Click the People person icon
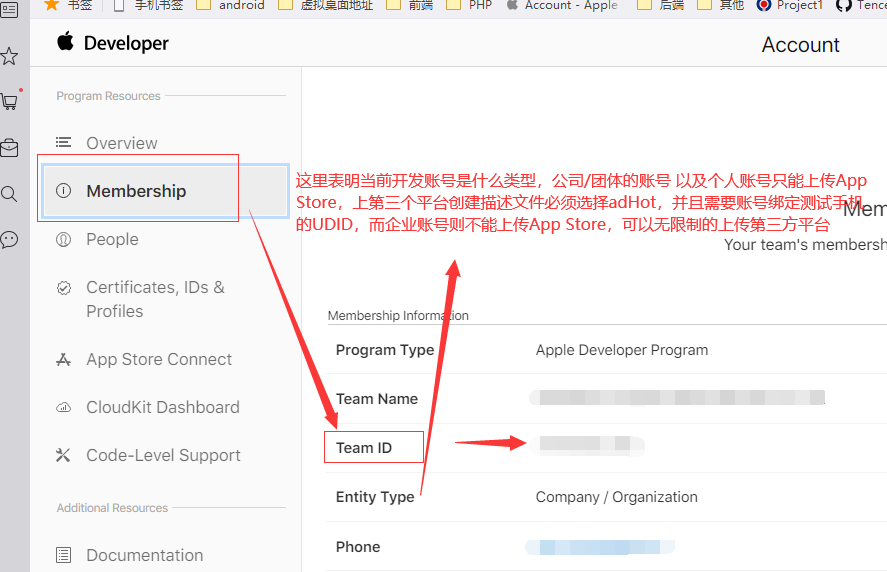 (x=63, y=239)
